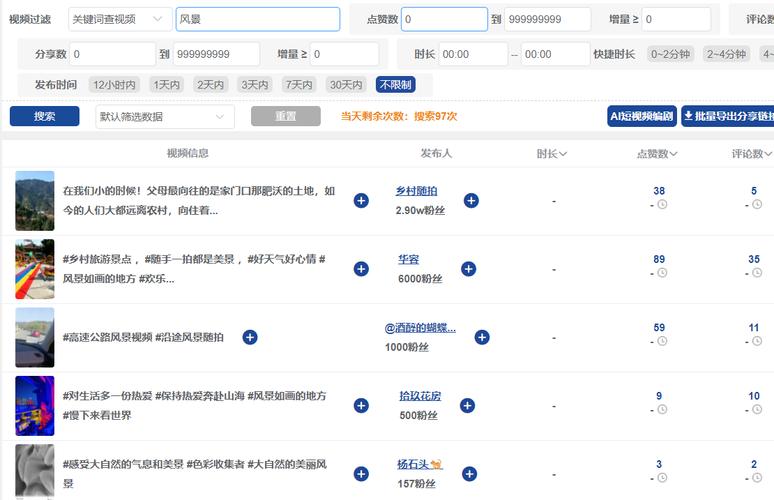Screen dimensions: 774x500
Task: Click plus icon after 乡村旅游景点 video title
Action: [x=361, y=269]
